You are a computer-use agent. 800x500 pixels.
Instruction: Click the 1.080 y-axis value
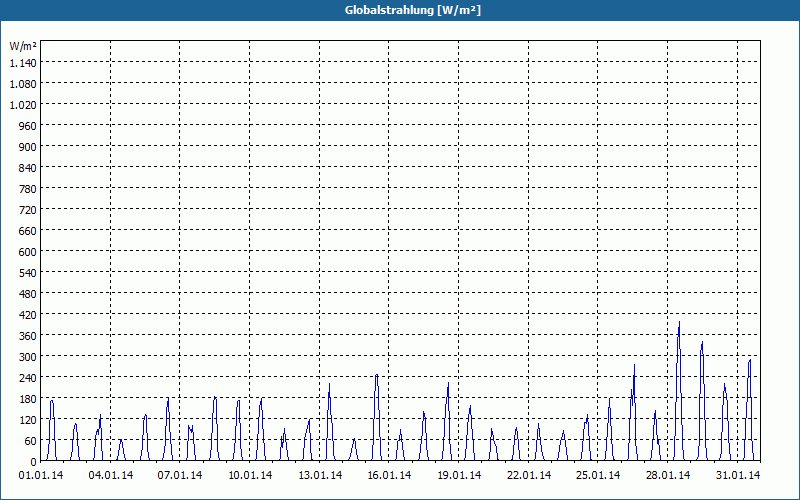[23, 84]
